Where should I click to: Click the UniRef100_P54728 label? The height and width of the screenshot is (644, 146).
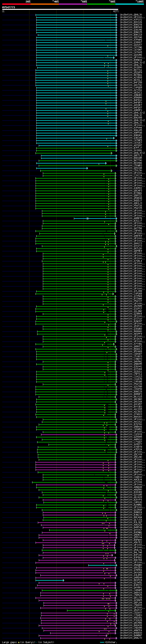(131, 384)
